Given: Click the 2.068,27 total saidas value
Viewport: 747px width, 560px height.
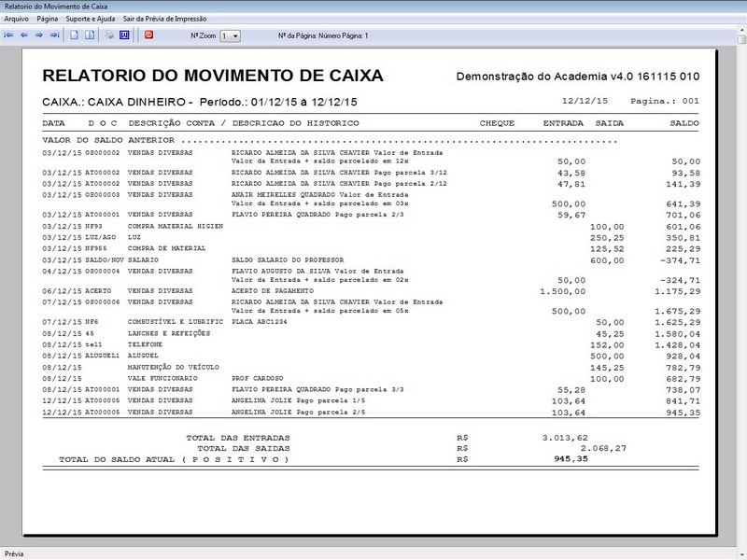Looking at the screenshot, I should (x=603, y=449).
